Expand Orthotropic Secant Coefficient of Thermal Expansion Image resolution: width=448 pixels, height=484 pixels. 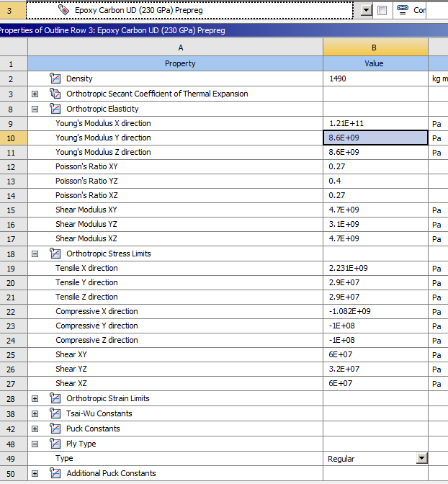click(35, 94)
